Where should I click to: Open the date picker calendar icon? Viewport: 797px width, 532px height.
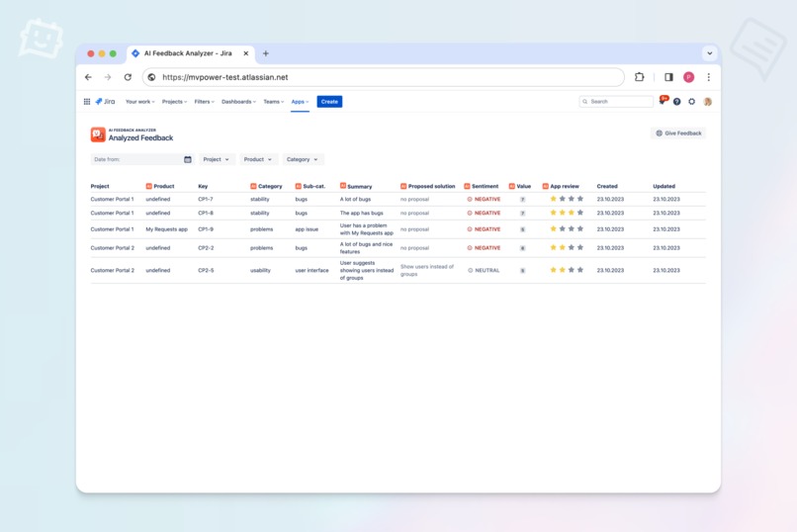coord(188,159)
